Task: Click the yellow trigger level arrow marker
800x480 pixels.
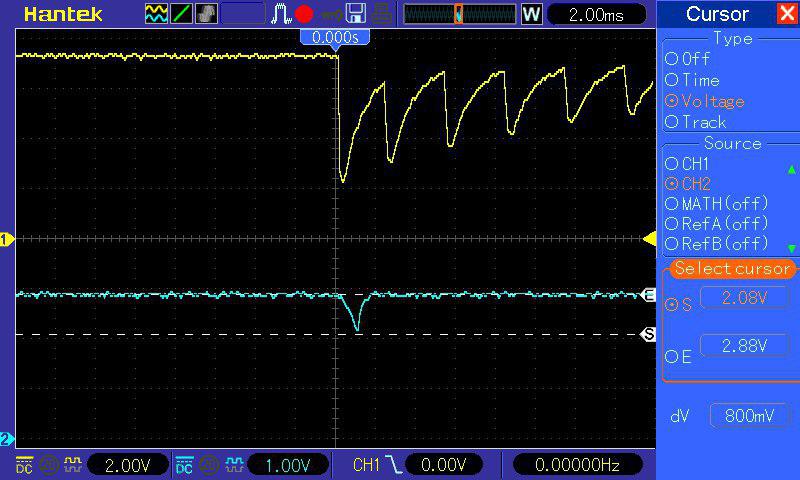Action: (649, 239)
